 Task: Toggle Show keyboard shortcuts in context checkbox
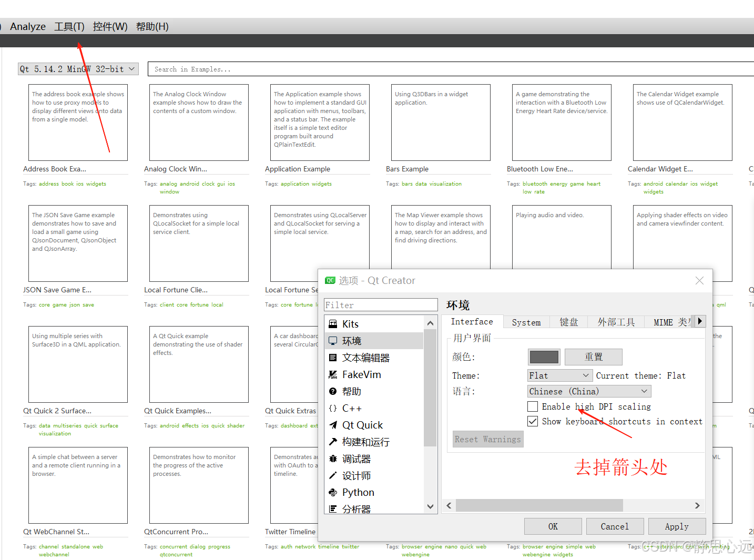click(x=533, y=421)
